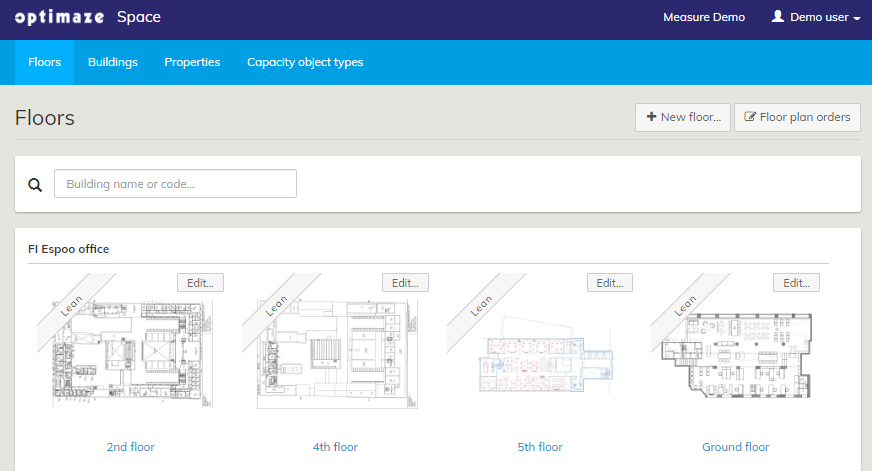The height and width of the screenshot is (471, 872).
Task: Edit the 5th floor plan
Action: point(610,283)
